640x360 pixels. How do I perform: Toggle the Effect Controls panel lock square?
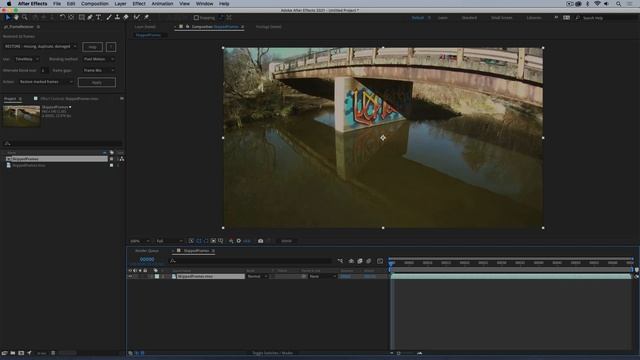(x=36, y=99)
